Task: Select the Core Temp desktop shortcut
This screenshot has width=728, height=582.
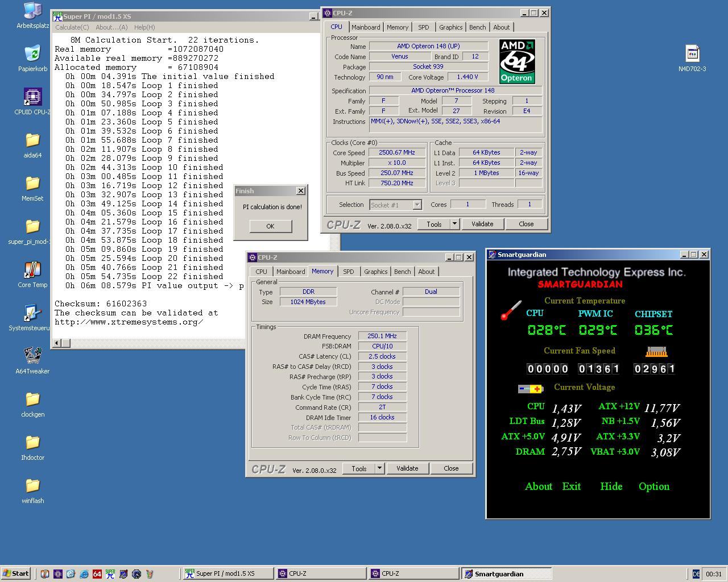Action: tap(32, 269)
